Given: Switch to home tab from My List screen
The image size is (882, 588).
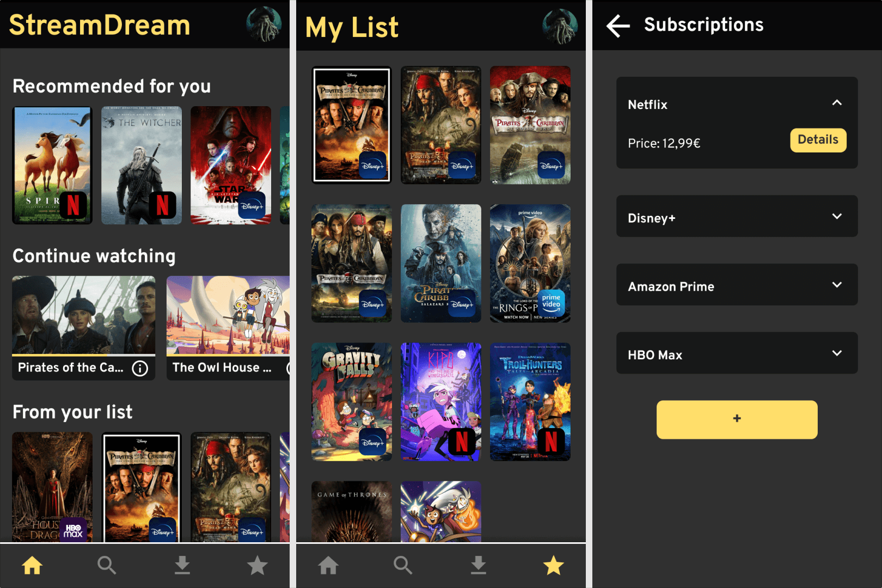Looking at the screenshot, I should tap(328, 566).
